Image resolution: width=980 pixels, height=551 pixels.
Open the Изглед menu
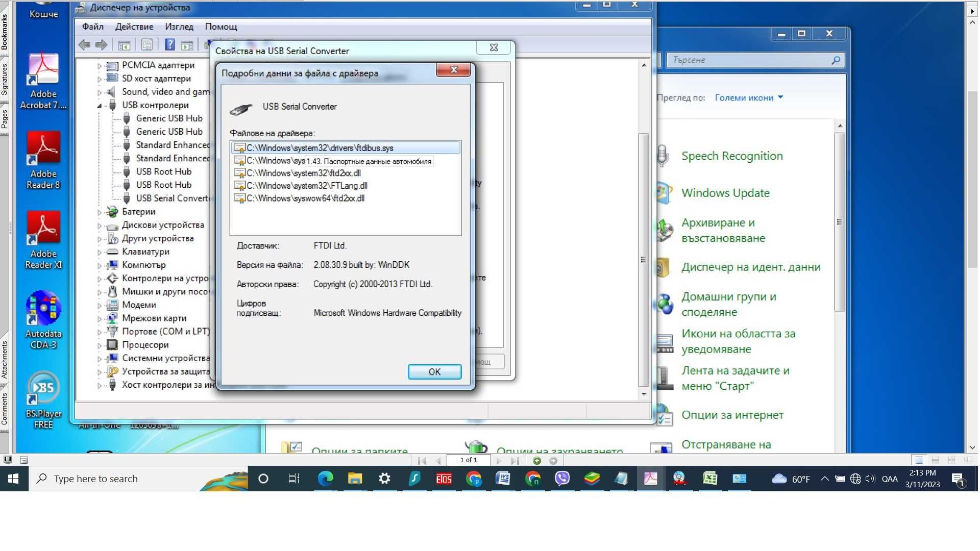click(x=179, y=27)
